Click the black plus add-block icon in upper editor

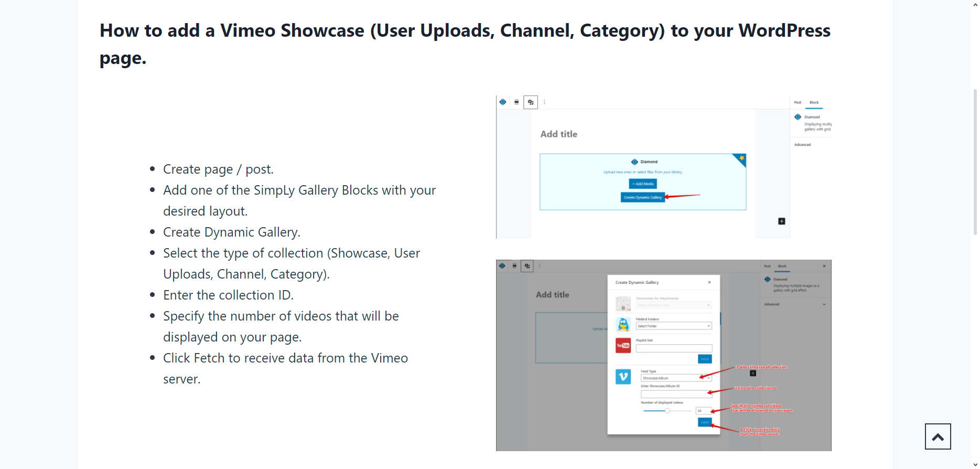tap(782, 221)
